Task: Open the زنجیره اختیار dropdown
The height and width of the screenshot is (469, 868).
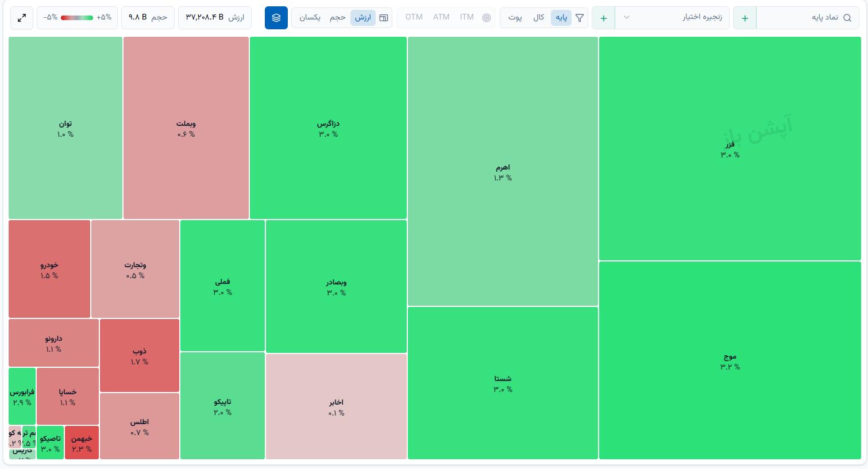Action: (672, 18)
